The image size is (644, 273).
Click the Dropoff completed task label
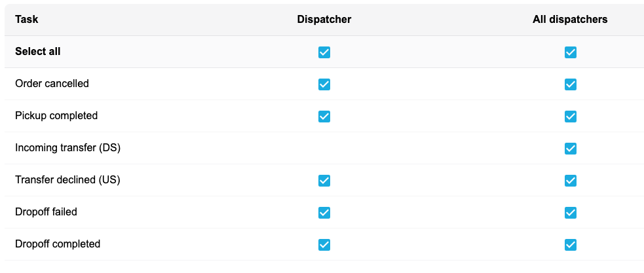58,244
